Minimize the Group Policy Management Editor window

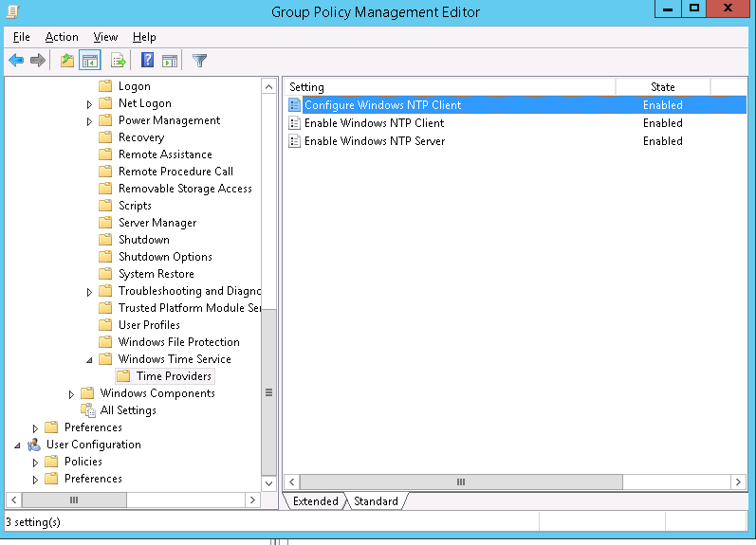pos(668,9)
